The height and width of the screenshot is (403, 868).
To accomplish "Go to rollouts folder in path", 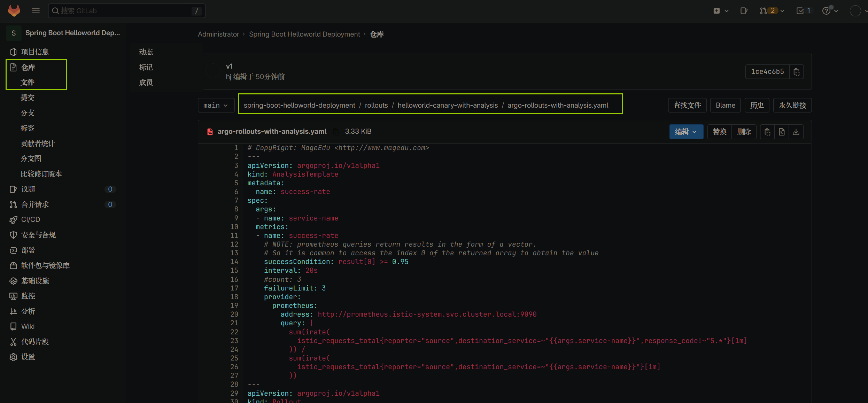I will [x=376, y=105].
